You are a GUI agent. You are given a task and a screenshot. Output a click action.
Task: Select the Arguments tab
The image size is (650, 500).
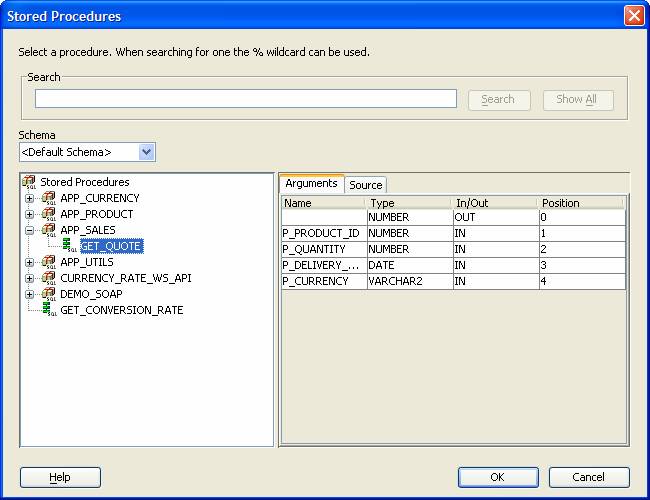[x=311, y=184]
